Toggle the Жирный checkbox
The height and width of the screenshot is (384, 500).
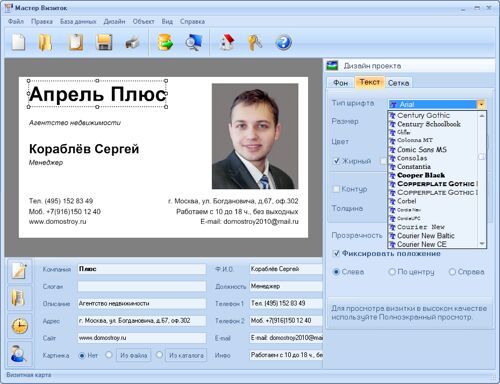[x=336, y=161]
